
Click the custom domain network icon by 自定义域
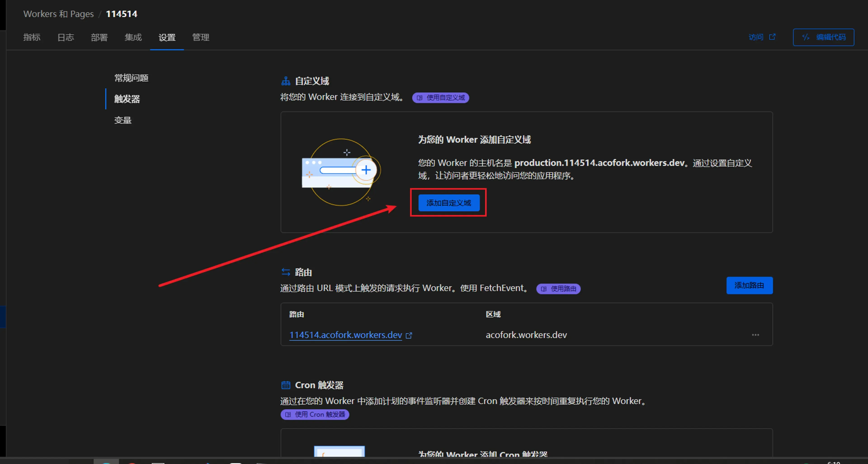pyautogui.click(x=286, y=81)
